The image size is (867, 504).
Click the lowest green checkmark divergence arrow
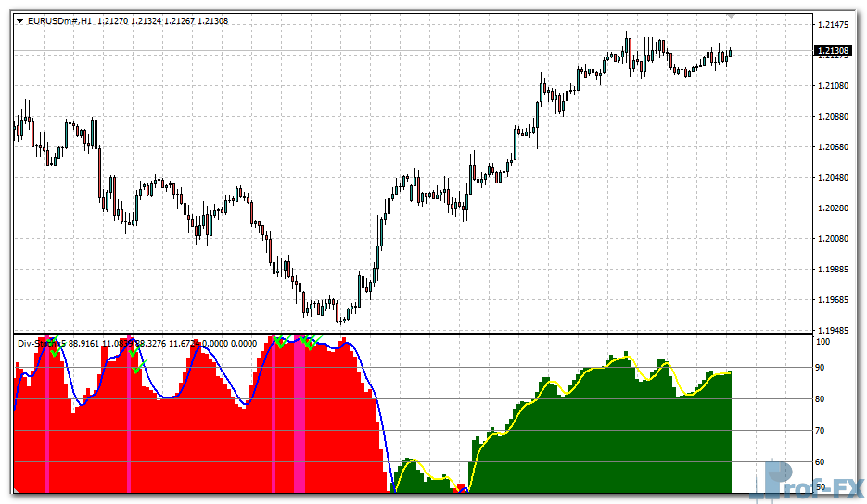pyautogui.click(x=136, y=370)
